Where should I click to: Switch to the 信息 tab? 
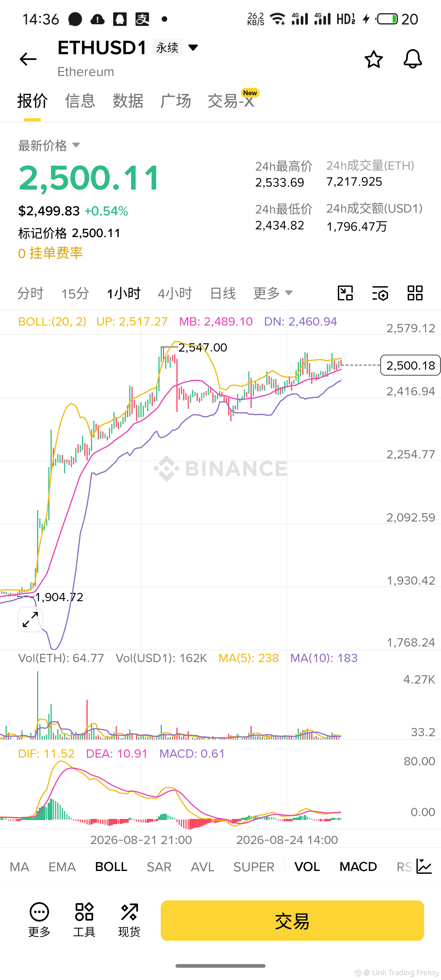[80, 101]
